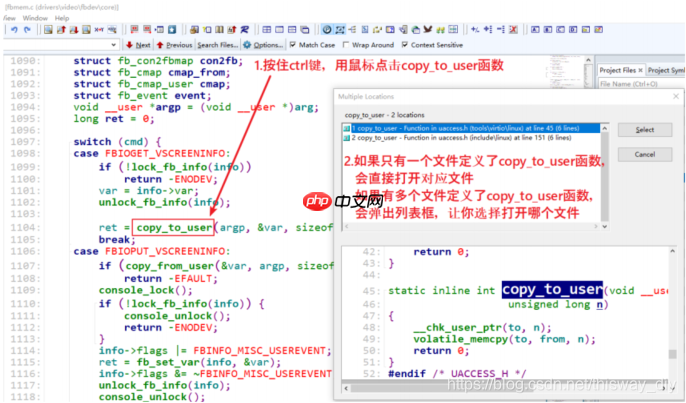The width and height of the screenshot is (686, 403).
Task: Click Cancel in Multiple Locations dialog
Action: tap(645, 154)
